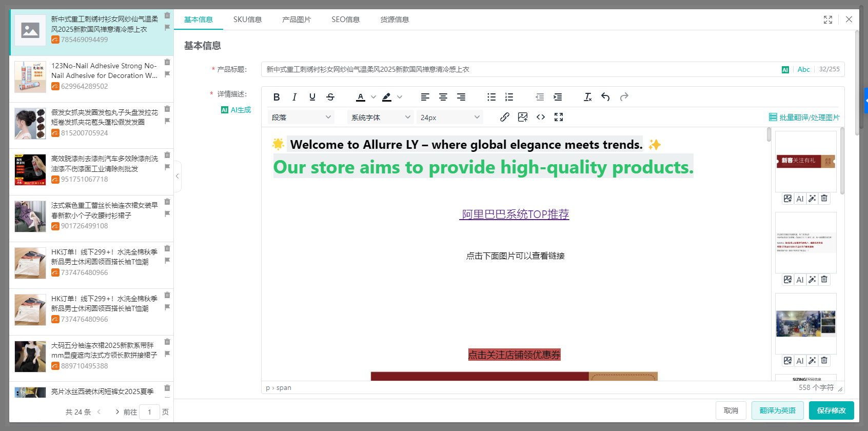Image resolution: width=868 pixels, height=431 pixels.
Task: Click the insert link icon
Action: pyautogui.click(x=505, y=117)
